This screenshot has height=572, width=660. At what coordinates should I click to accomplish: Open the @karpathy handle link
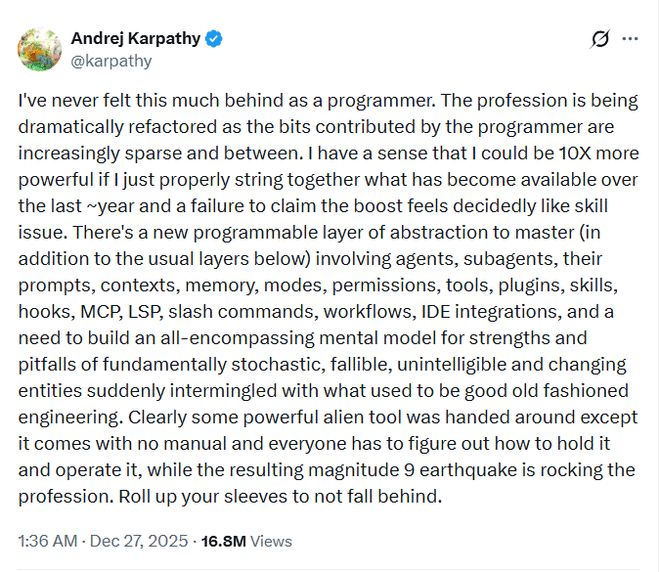coord(111,61)
